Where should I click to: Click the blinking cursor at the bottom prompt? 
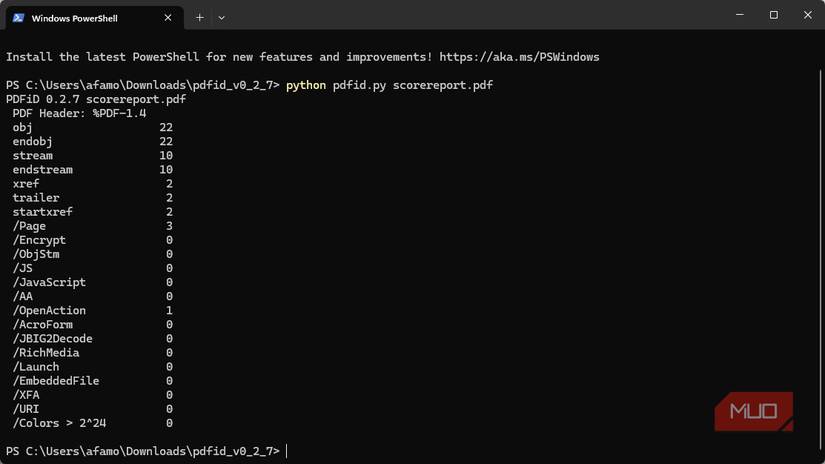coord(287,452)
